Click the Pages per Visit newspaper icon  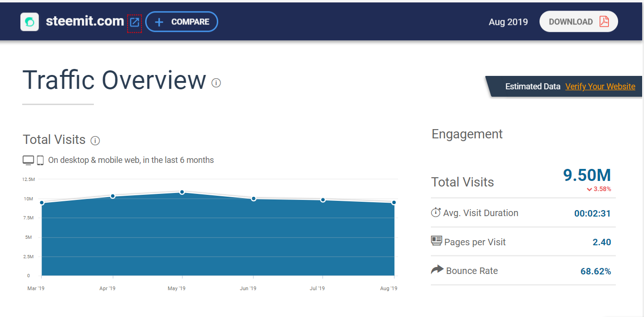click(436, 241)
